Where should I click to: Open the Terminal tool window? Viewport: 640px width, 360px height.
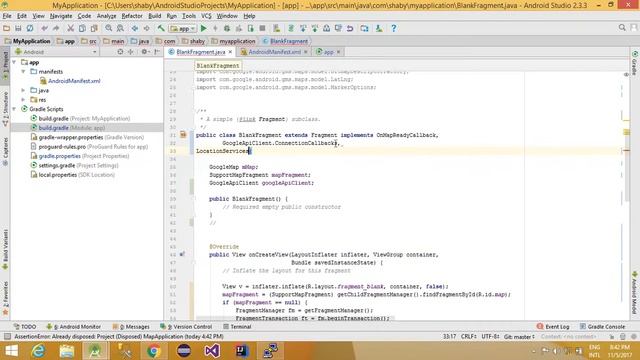tap(237, 327)
